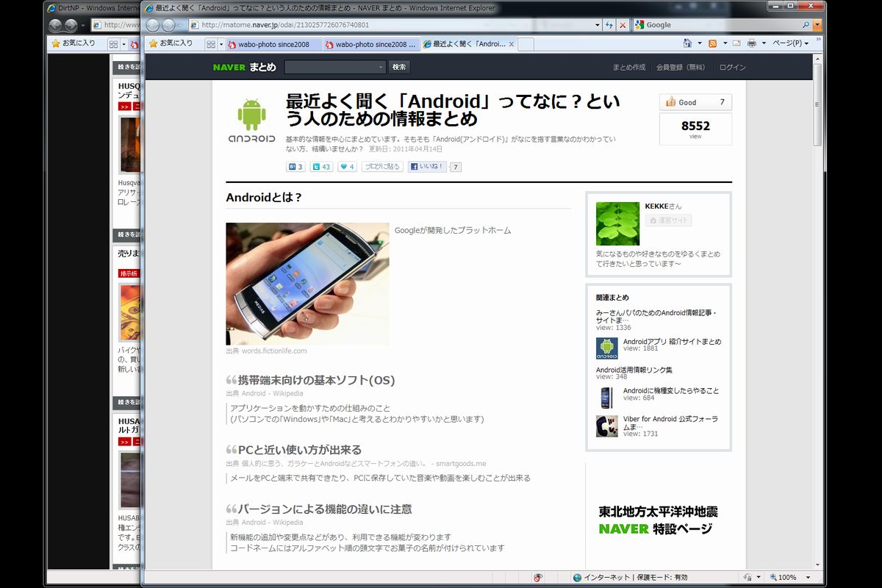Open a new blank tab
Image resolution: width=882 pixels, height=588 pixels.
pyautogui.click(x=526, y=44)
